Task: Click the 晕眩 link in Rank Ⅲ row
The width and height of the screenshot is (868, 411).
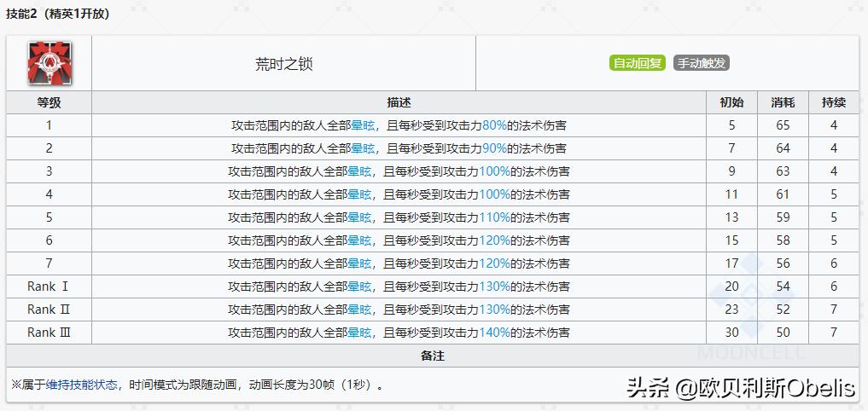Action: 360,333
